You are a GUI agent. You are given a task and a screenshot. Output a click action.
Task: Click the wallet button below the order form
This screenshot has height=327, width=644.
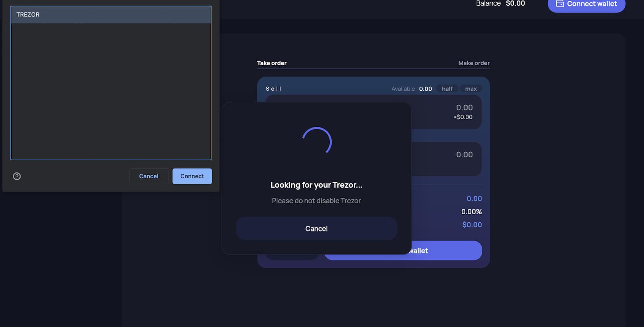click(x=446, y=250)
